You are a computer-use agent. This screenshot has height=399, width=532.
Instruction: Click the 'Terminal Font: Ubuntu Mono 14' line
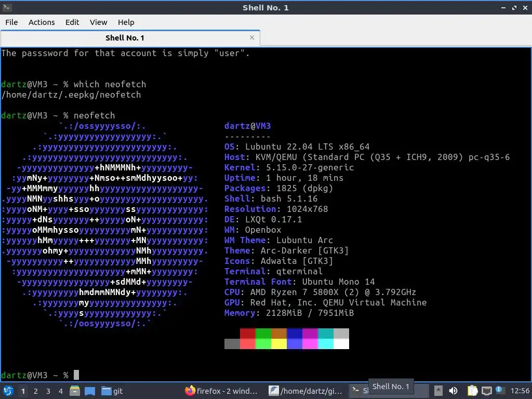coord(300,282)
